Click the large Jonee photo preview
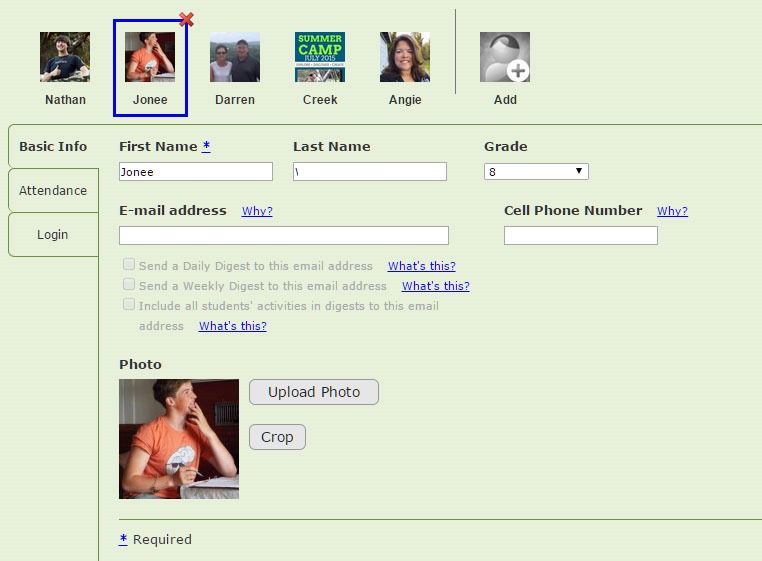762x561 pixels. click(x=179, y=439)
